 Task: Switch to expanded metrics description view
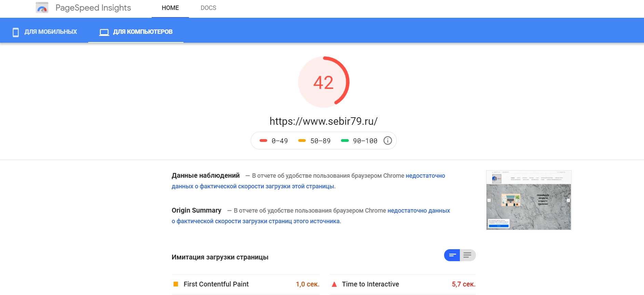[468, 255]
